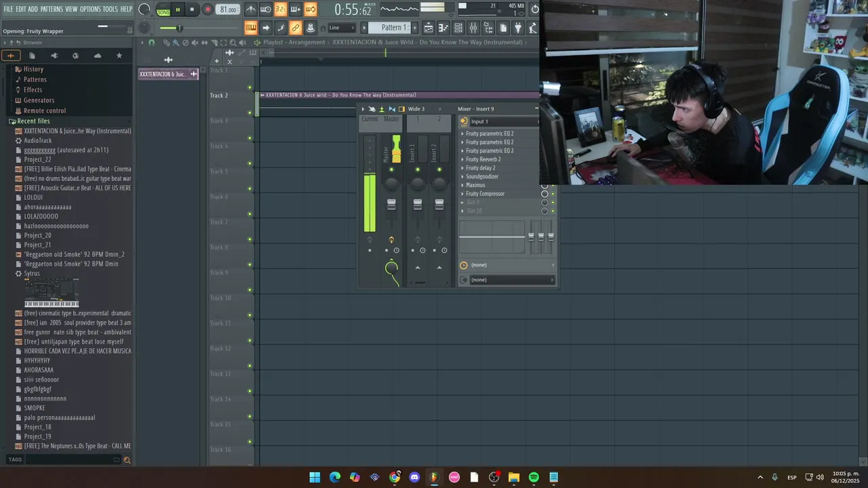Toggle the metronome icon
The height and width of the screenshot is (488, 868).
[251, 9]
